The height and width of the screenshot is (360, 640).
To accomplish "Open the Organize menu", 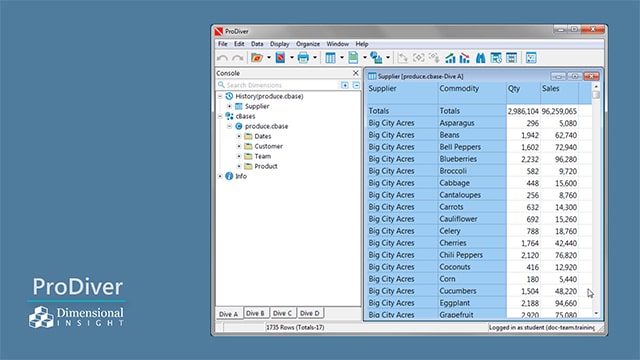I will tap(308, 44).
